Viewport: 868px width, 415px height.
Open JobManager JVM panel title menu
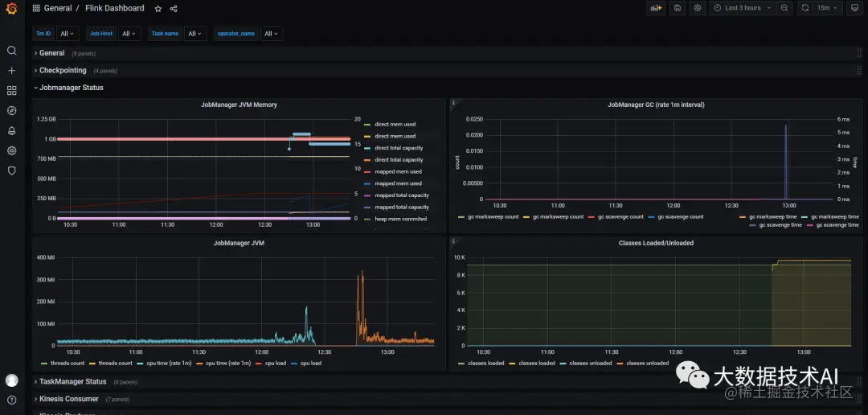coord(239,243)
